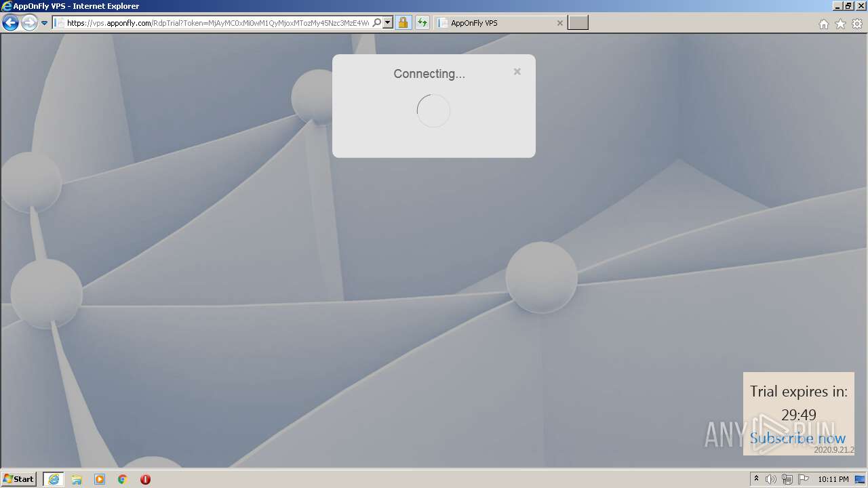Screen dimensions: 868x488
Task: Click the trial countdown timer 29:49
Action: coord(799,415)
